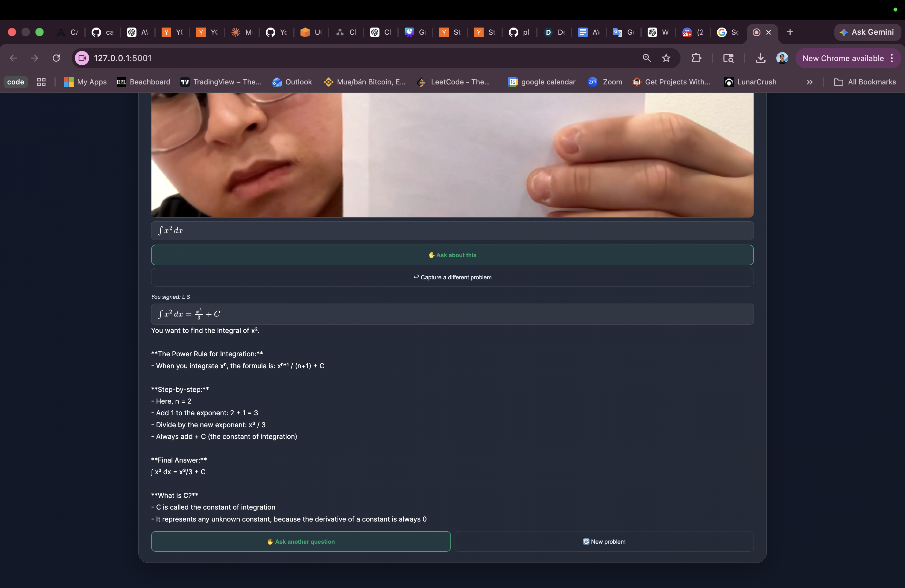Click the tab search icon beside Extensions
905x588 pixels.
coord(728,58)
